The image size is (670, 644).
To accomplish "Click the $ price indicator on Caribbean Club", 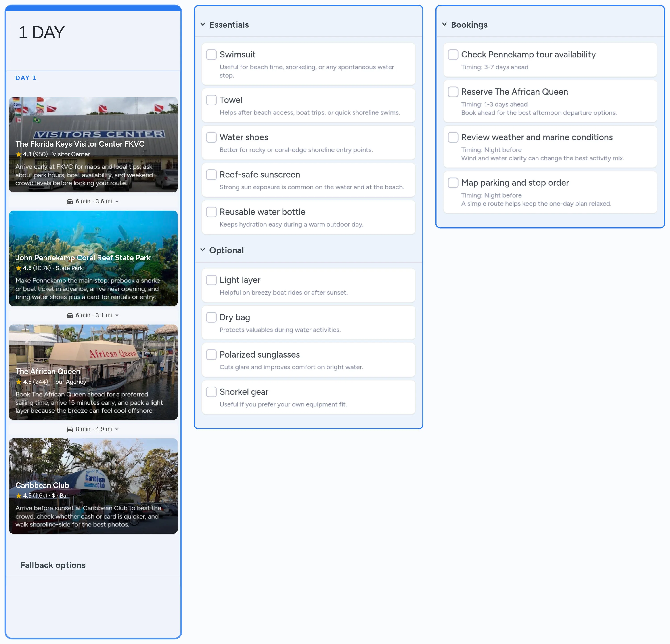I will tap(53, 495).
